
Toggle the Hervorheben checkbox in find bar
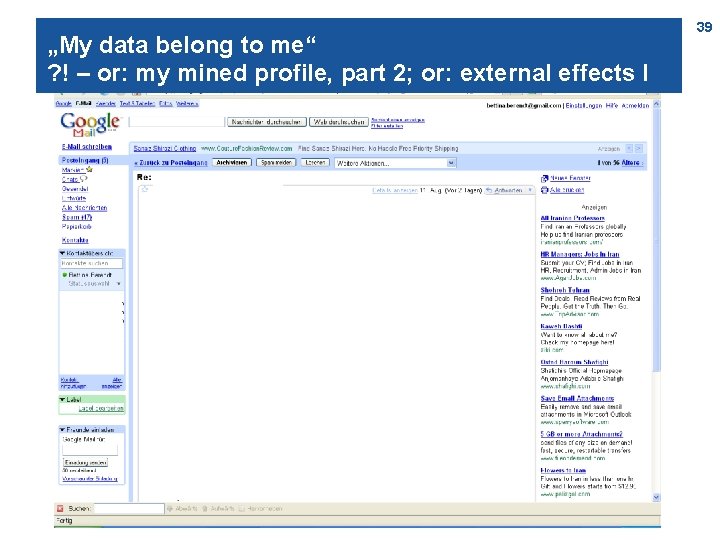[x=242, y=508]
